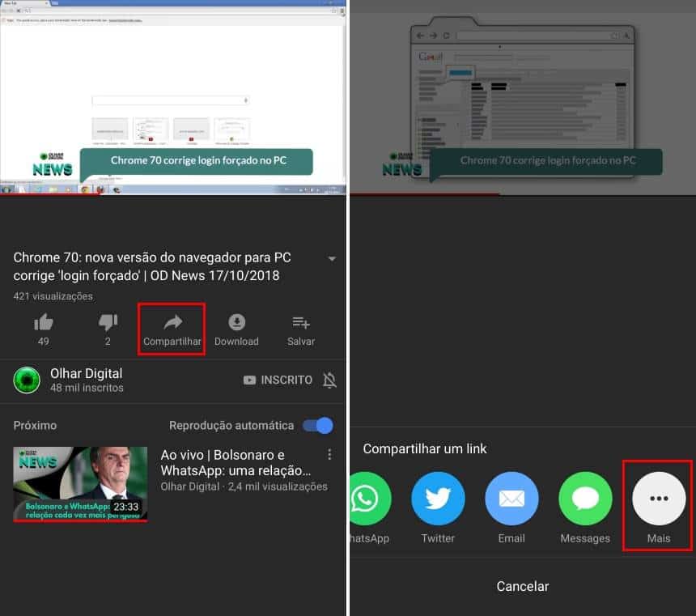696x616 pixels.
Task: Click the 'Compartilhar um link' header
Action: tap(425, 449)
